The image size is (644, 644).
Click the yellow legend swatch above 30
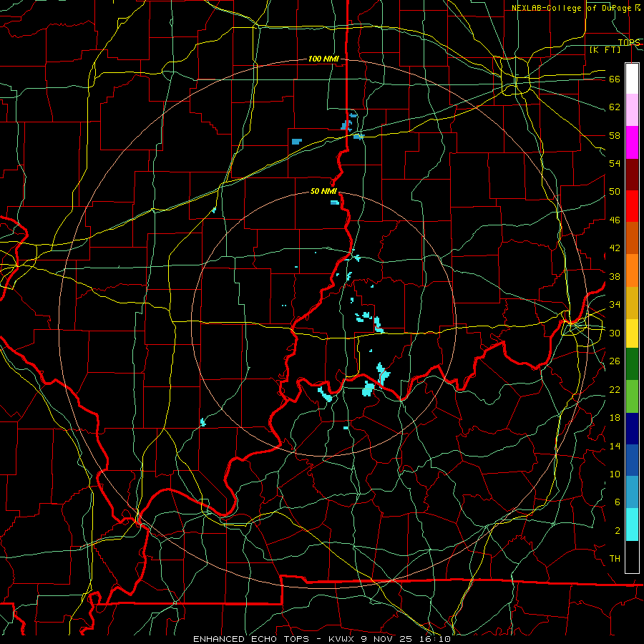(632, 333)
